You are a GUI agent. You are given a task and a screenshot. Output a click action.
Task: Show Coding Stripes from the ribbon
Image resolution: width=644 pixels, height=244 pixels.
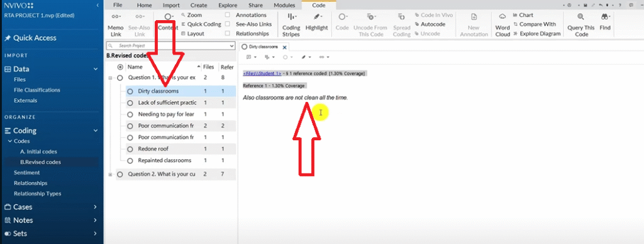point(291,25)
